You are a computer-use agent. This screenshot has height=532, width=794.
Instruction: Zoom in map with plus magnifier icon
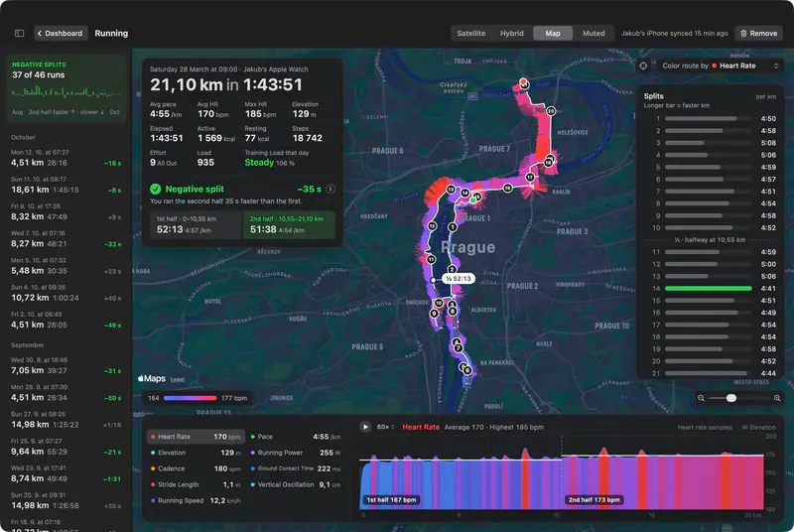777,398
